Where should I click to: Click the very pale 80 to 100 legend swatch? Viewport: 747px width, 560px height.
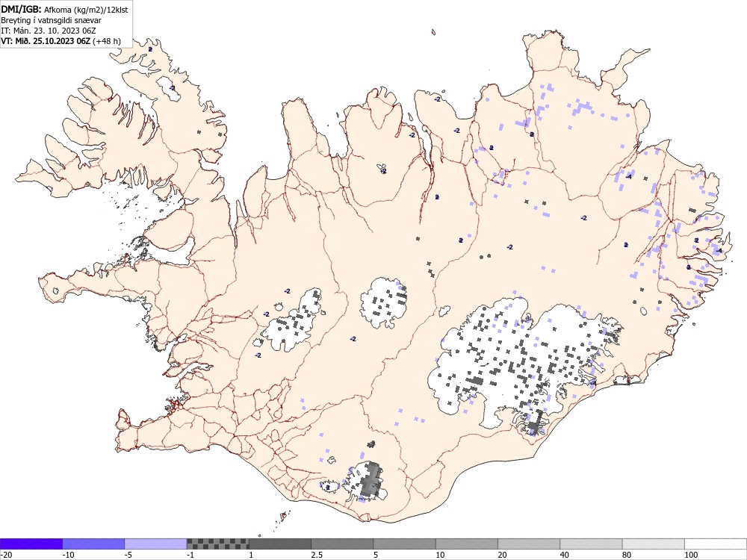click(653, 544)
